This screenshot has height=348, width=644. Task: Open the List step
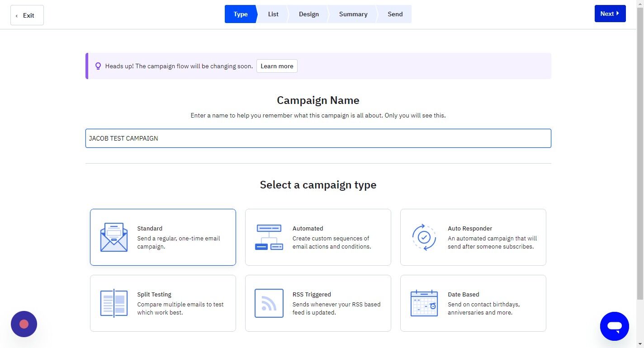(x=273, y=14)
